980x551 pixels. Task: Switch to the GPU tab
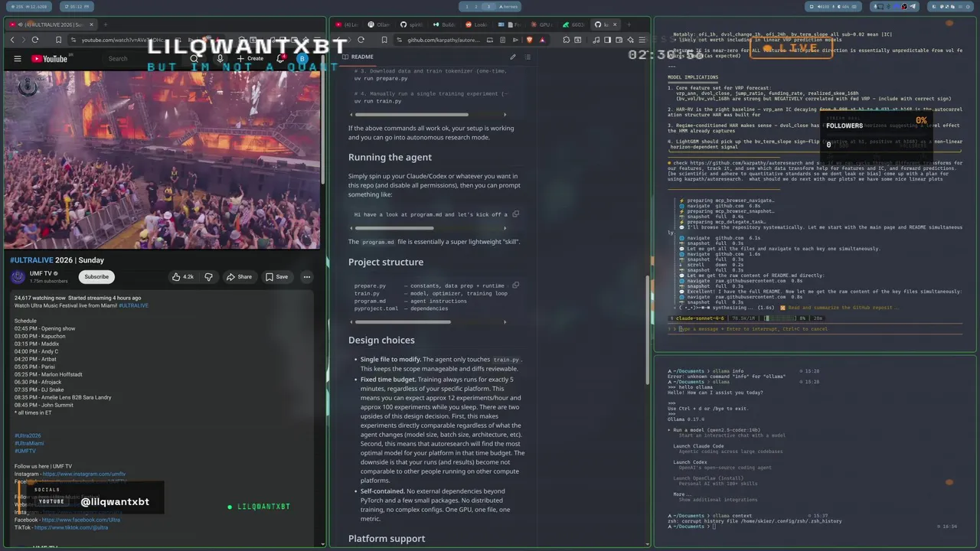[x=541, y=24]
